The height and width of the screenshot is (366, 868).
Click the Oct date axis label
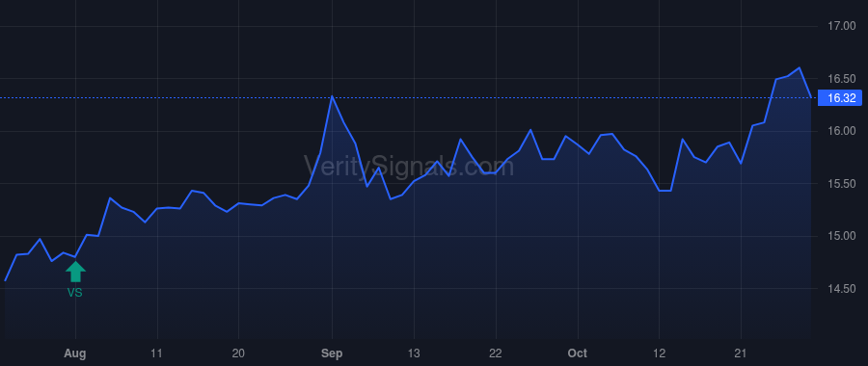tap(578, 353)
